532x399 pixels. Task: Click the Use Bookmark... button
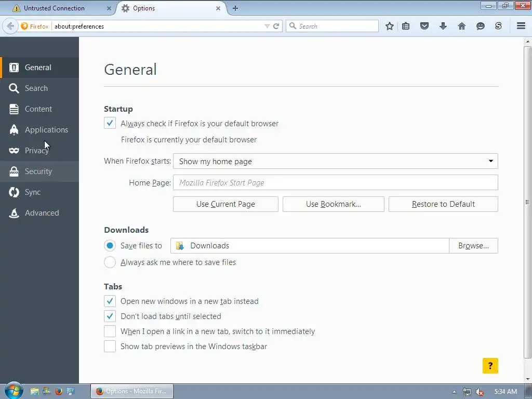(x=333, y=204)
